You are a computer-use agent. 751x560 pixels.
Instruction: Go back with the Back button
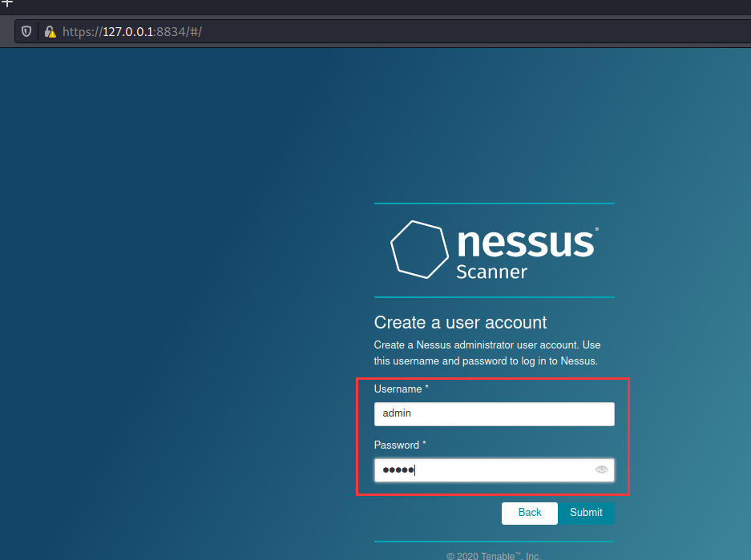529,513
